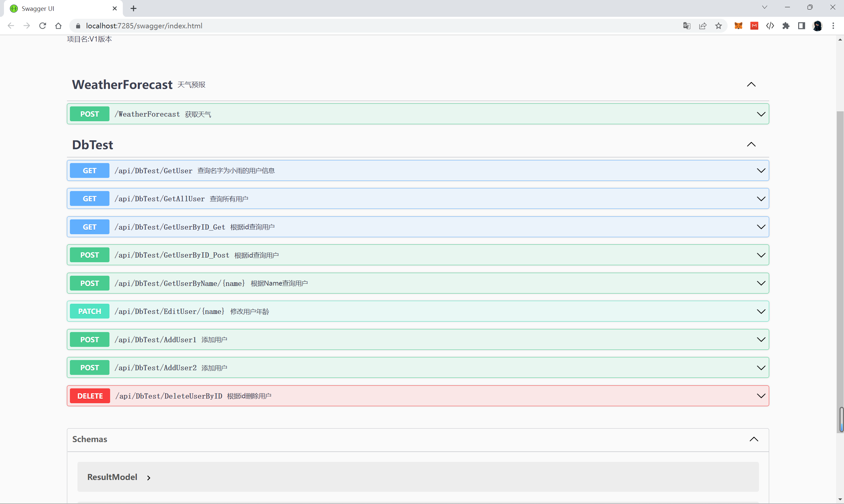Viewport: 844px width, 504px height.
Task: Expand the PATCH EditUser endpoint
Action: (761, 311)
